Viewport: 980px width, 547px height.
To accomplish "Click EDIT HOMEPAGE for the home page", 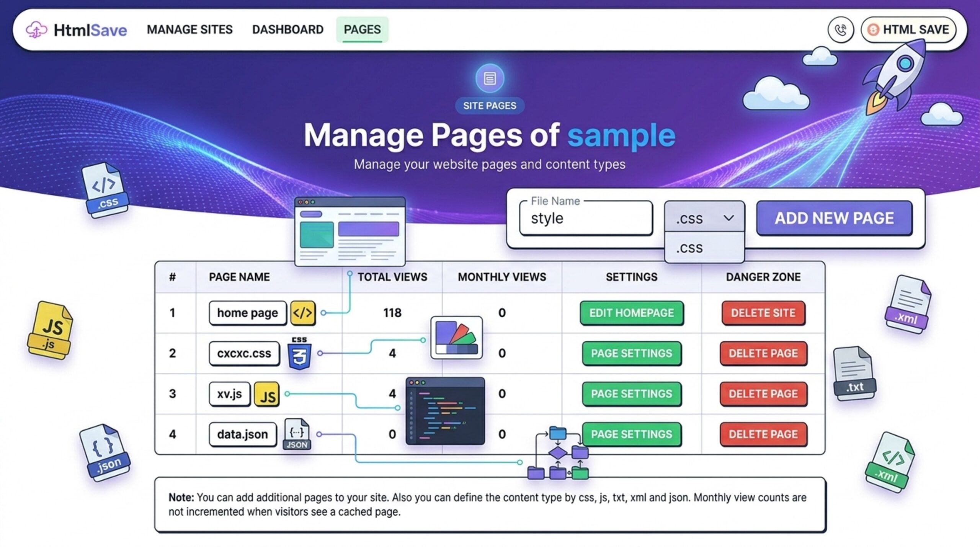I will pos(631,313).
